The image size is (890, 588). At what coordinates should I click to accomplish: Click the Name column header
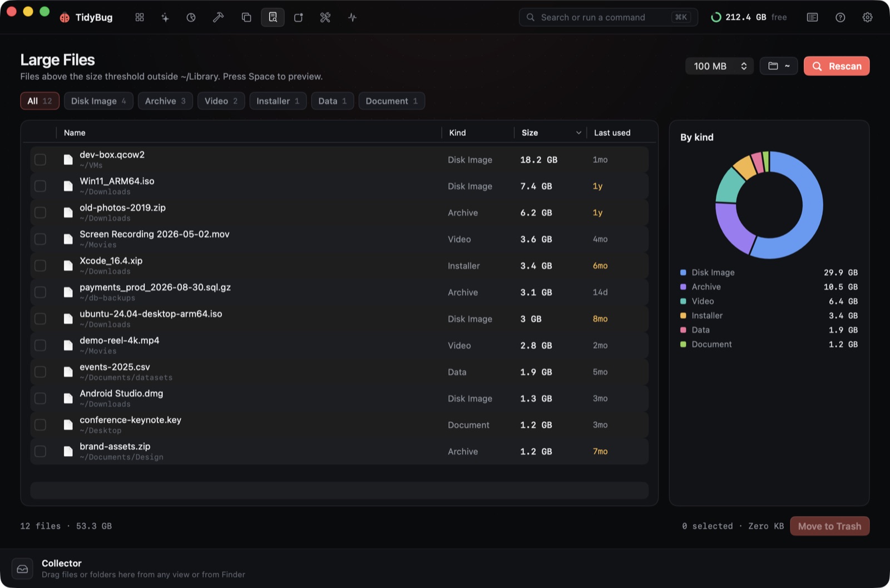click(x=75, y=133)
